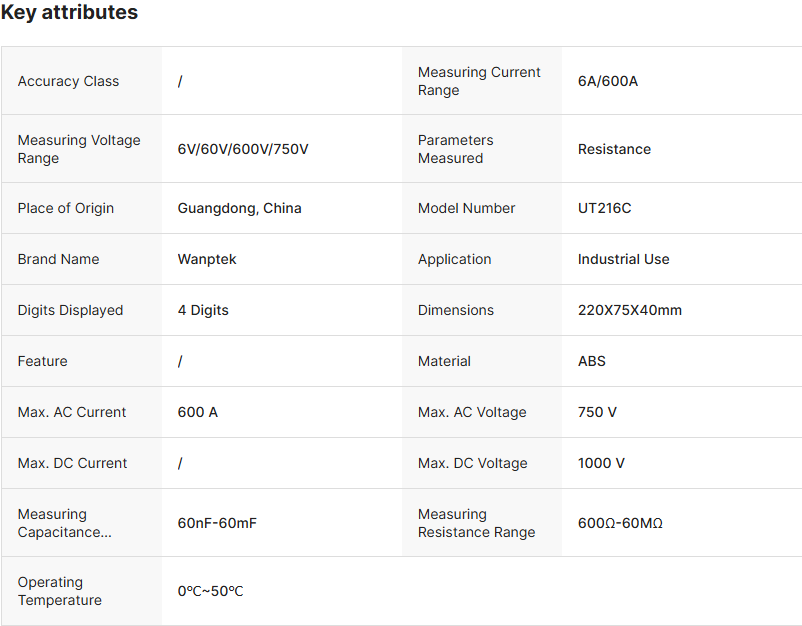The height and width of the screenshot is (626, 802).
Task: Click the truncated Measuring Capacitance label
Action: point(64,523)
